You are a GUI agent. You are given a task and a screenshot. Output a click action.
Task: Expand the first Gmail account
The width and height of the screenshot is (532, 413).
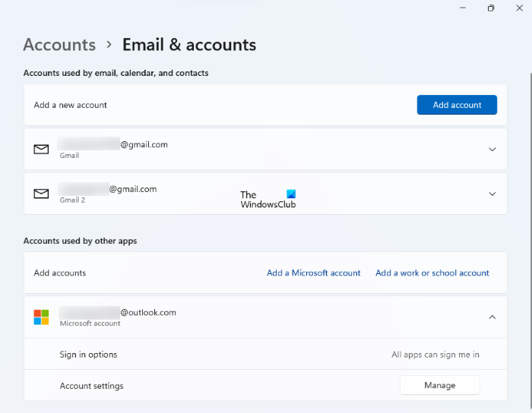coord(492,150)
